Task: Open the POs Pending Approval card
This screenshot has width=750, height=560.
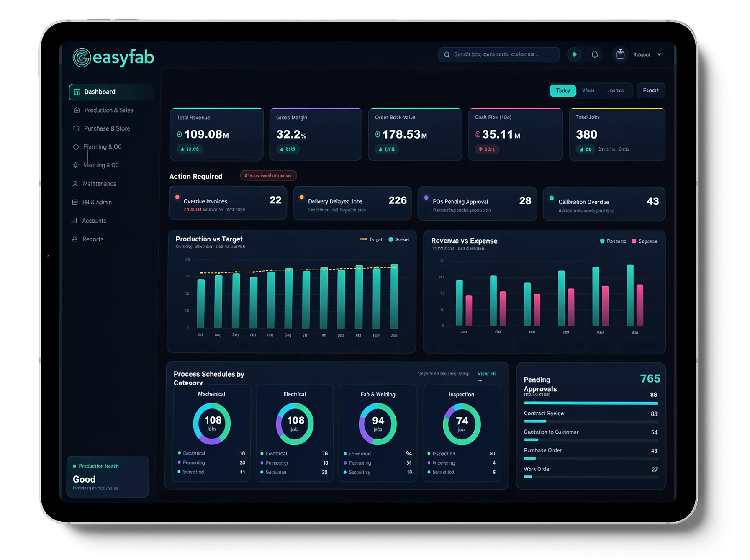Action: (x=478, y=203)
